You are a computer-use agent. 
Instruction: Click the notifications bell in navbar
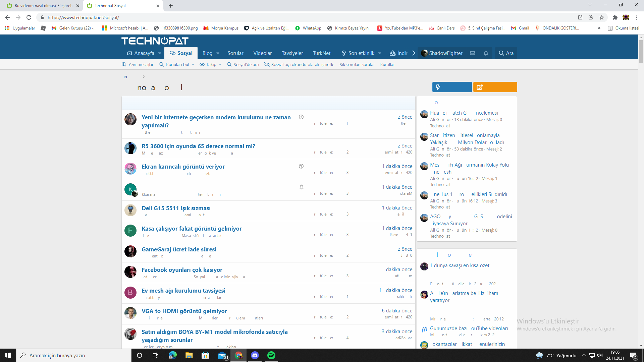486,53
